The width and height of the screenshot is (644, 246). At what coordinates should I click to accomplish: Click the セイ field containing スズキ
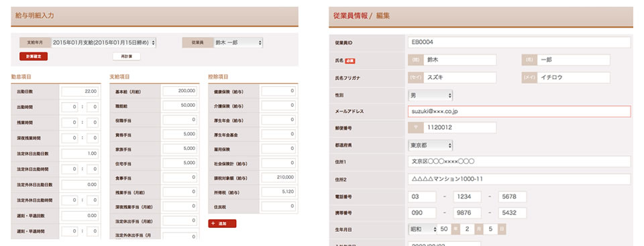point(460,78)
